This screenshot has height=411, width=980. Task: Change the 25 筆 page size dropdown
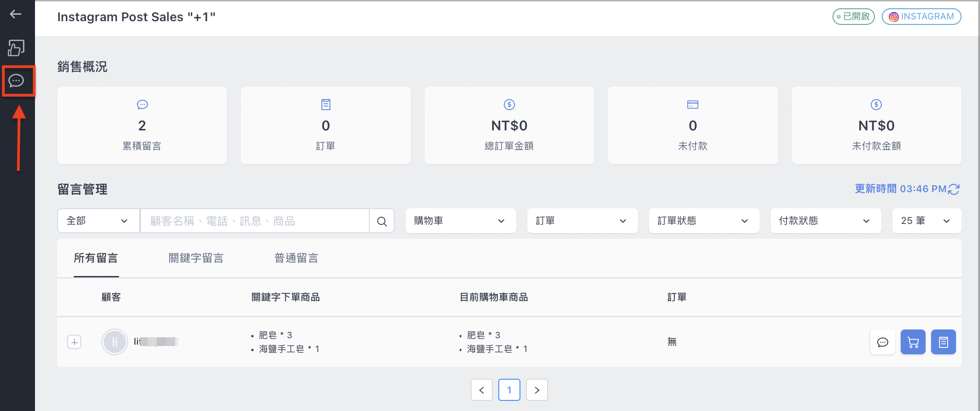[927, 221]
